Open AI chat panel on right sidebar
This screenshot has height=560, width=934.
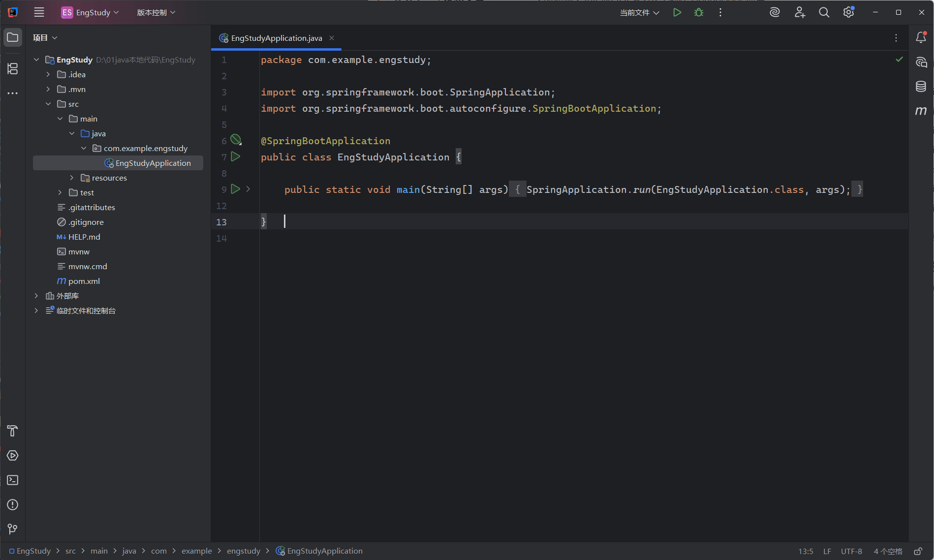(x=921, y=62)
